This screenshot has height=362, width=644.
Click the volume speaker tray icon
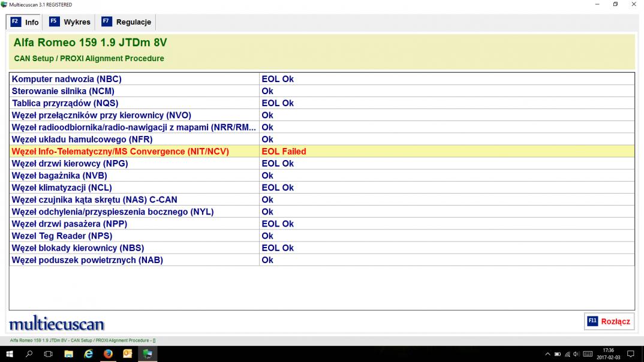(x=576, y=354)
